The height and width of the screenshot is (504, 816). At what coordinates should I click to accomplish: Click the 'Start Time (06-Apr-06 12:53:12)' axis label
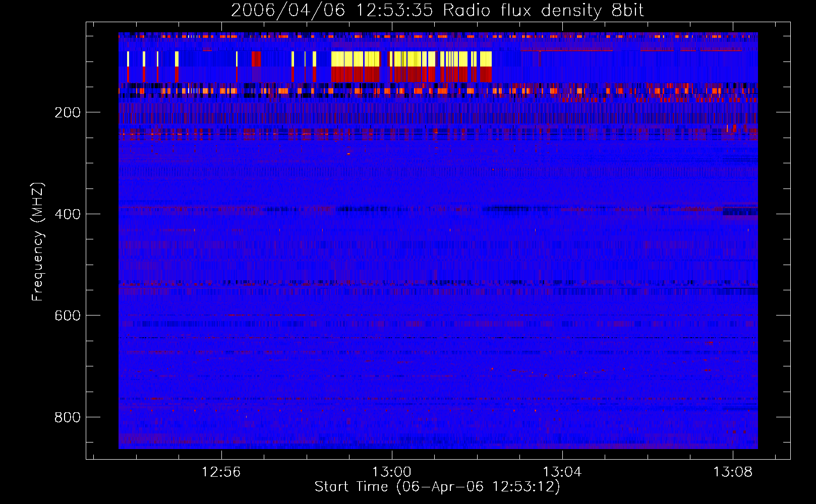point(437,487)
